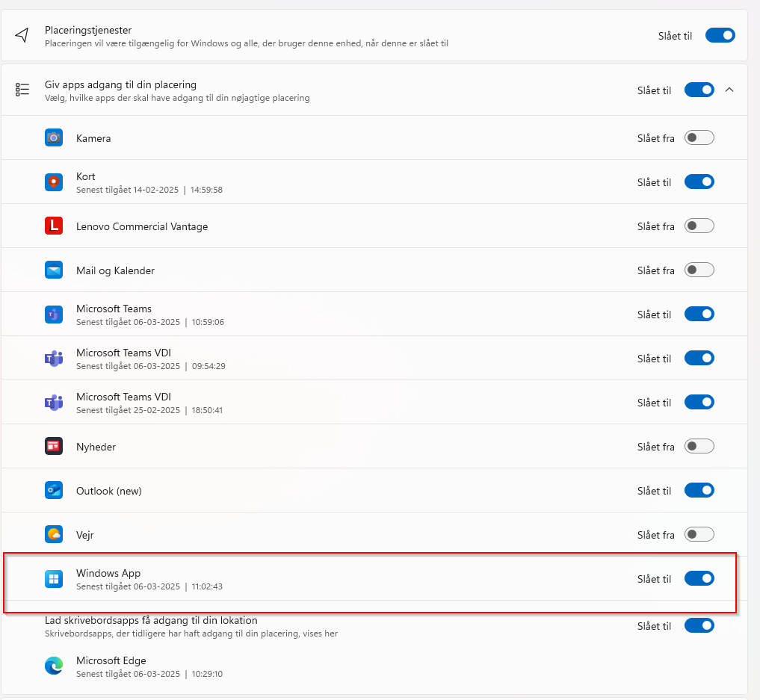Switch off Windows App location toggle
This screenshot has width=760, height=700.
[699, 579]
